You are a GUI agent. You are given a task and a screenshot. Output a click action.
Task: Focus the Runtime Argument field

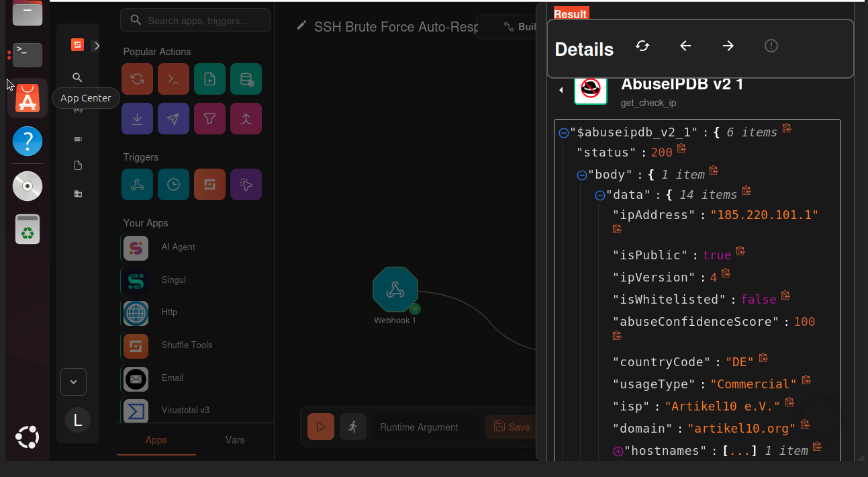tap(426, 427)
